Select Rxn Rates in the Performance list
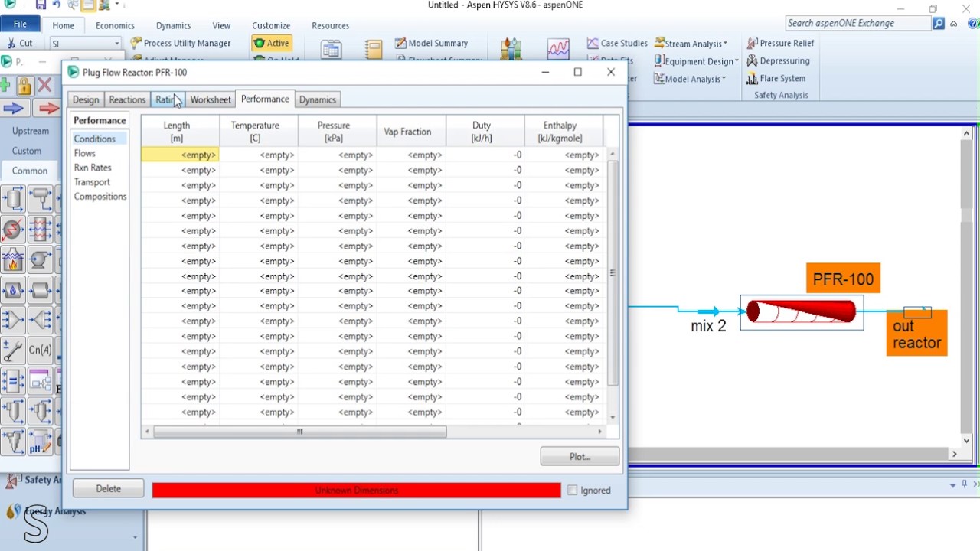980x551 pixels. [x=93, y=168]
